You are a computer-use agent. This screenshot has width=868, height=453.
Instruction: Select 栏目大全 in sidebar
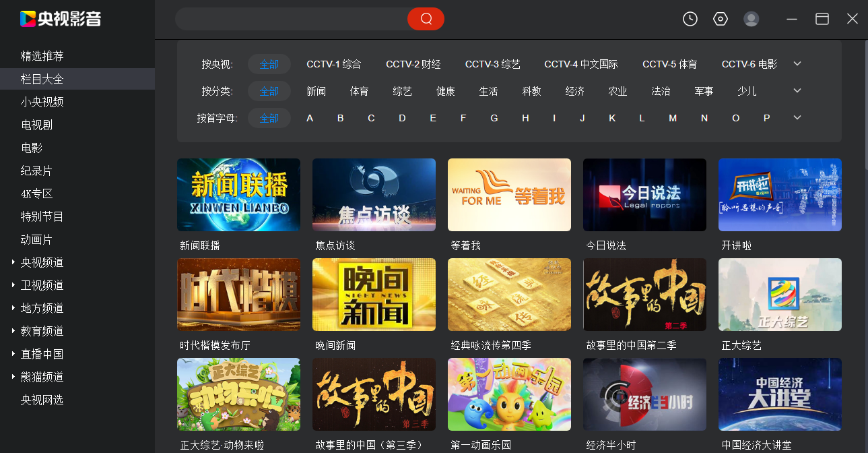[77, 79]
